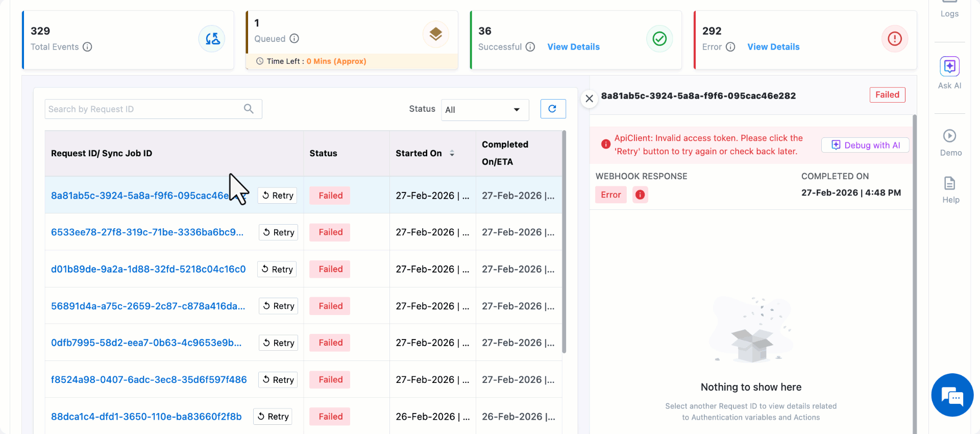Open request 88dca1c4-dfd1-3650-110e-ba83660f2f8b
This screenshot has width=980, height=434.
(146, 416)
